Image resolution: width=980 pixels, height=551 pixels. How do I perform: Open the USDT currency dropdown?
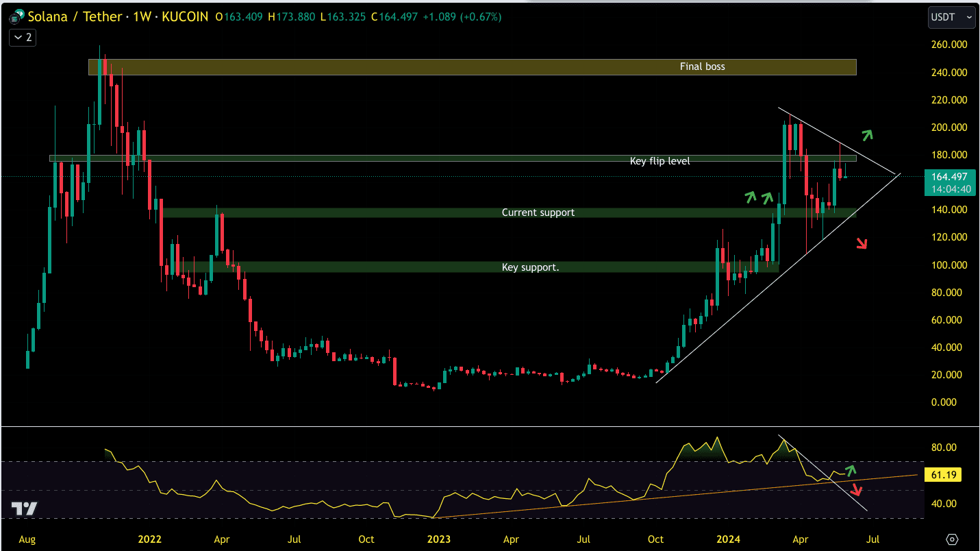tap(951, 17)
